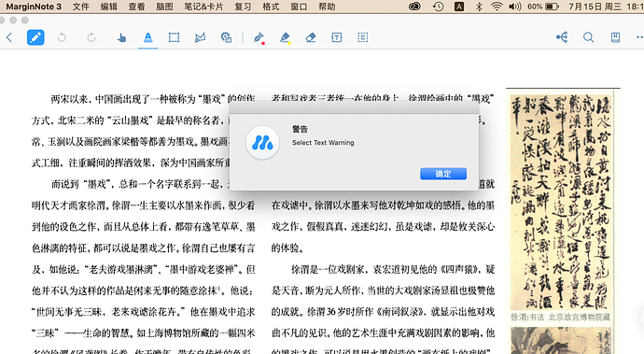Select the dashed selection list tool
Screen dimensions: 644x354
point(363,37)
